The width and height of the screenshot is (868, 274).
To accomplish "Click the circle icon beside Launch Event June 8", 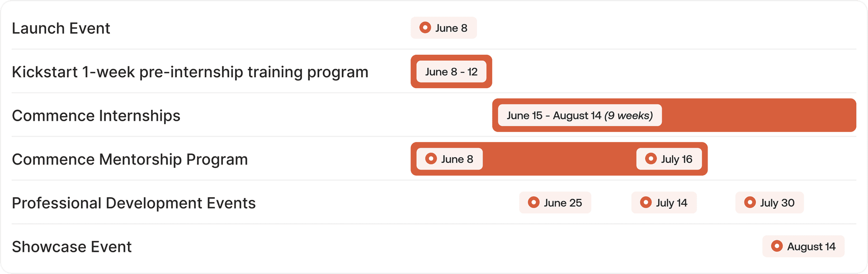I will pos(425,28).
